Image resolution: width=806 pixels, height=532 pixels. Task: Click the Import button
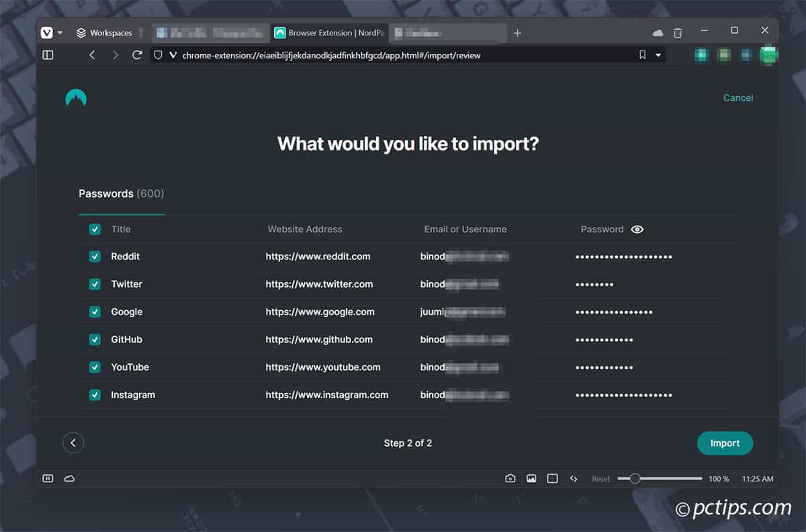pos(725,443)
